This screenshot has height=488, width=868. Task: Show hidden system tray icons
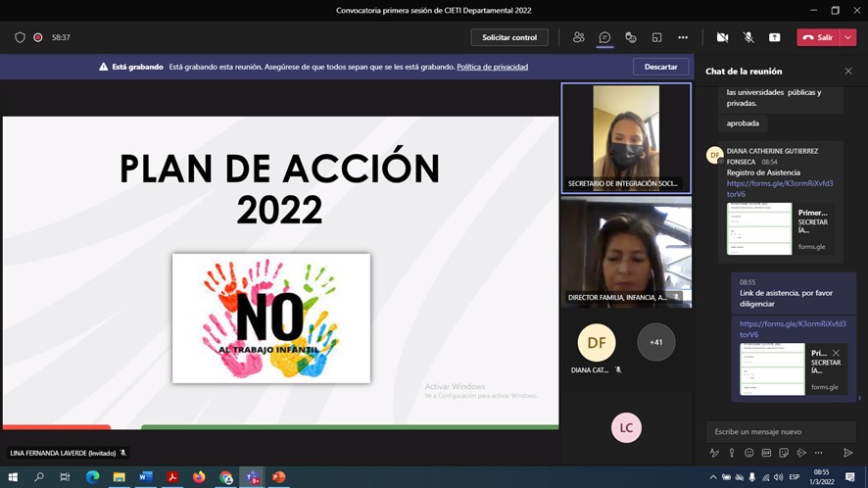(712, 477)
